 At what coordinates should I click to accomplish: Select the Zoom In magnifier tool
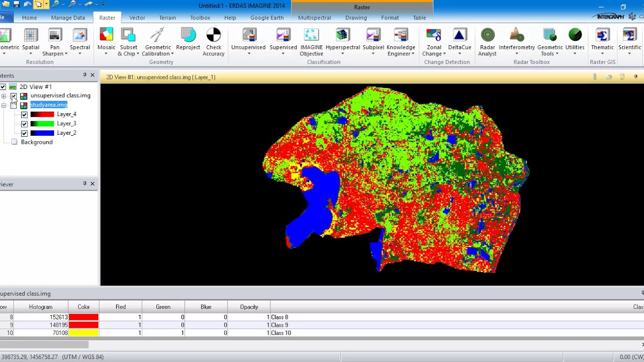pos(55,4)
